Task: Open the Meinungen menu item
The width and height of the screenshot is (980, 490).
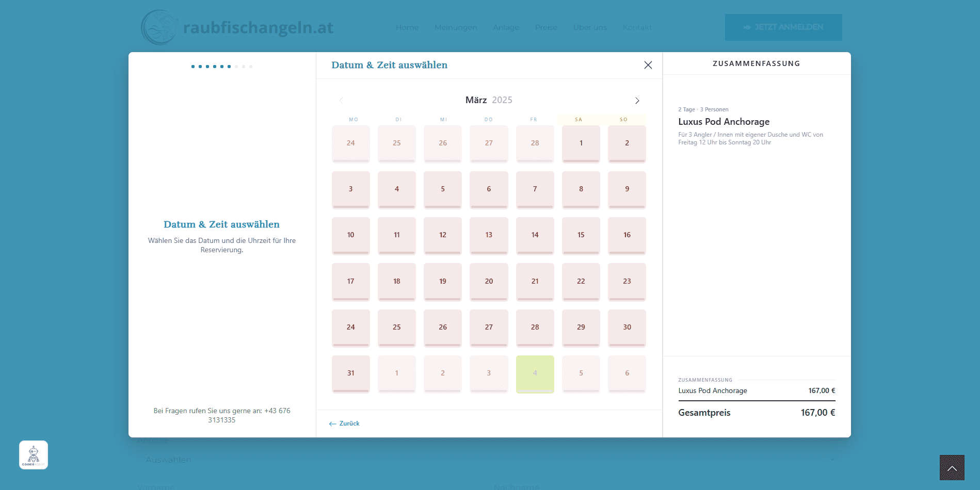Action: click(x=456, y=27)
